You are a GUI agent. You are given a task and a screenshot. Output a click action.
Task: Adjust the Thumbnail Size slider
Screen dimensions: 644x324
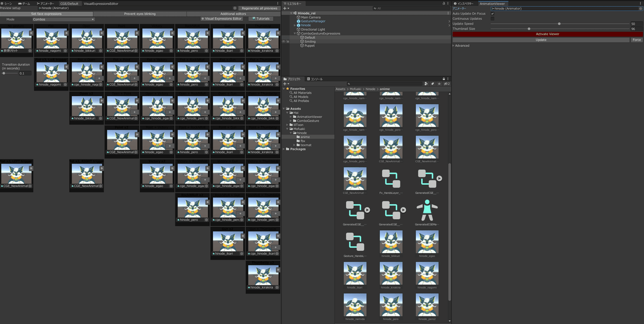click(x=560, y=28)
